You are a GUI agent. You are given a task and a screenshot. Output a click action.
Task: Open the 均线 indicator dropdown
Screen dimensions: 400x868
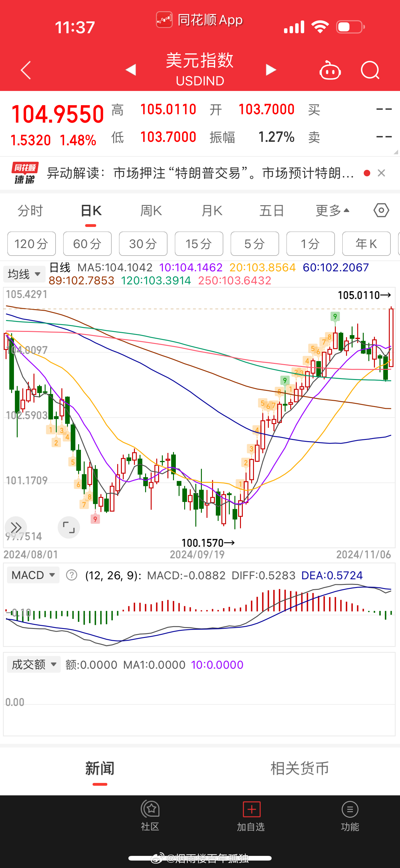(x=24, y=274)
